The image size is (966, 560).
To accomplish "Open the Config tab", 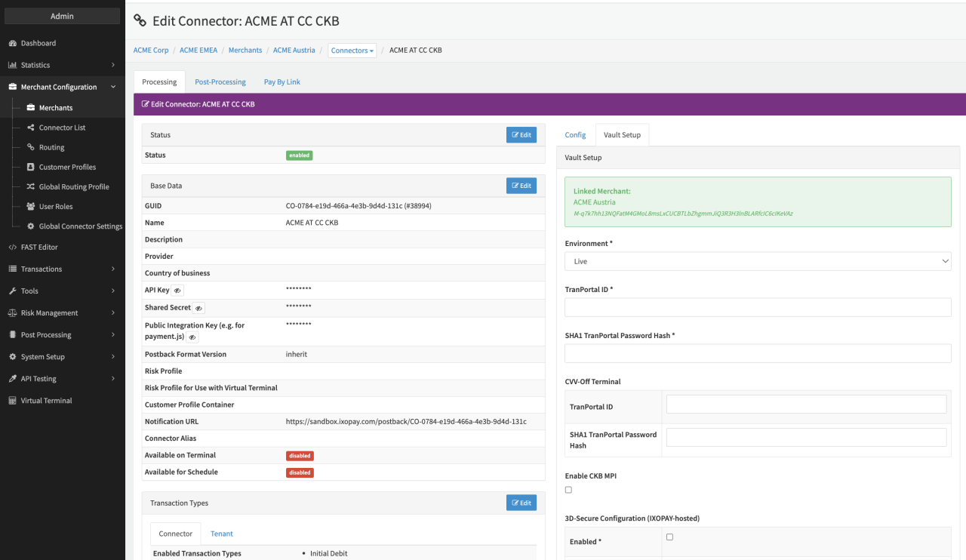I will pyautogui.click(x=575, y=135).
